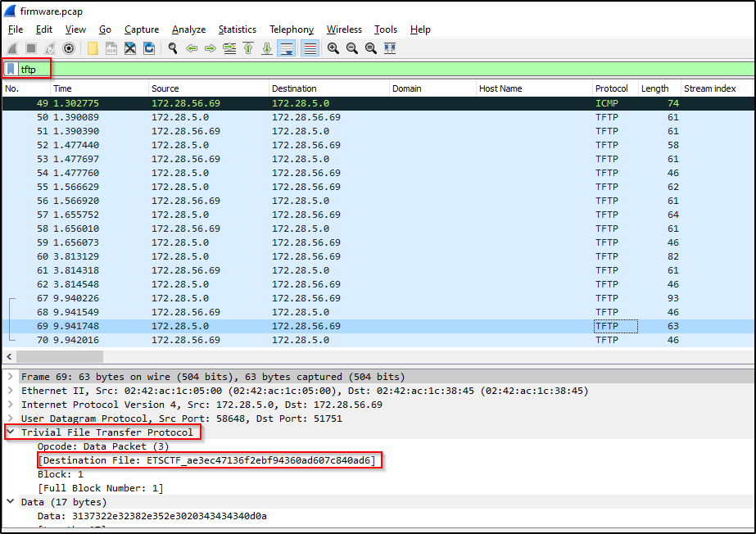Screen dimensions: 756x534
Task: Zoom in on the packet list
Action: (x=331, y=48)
